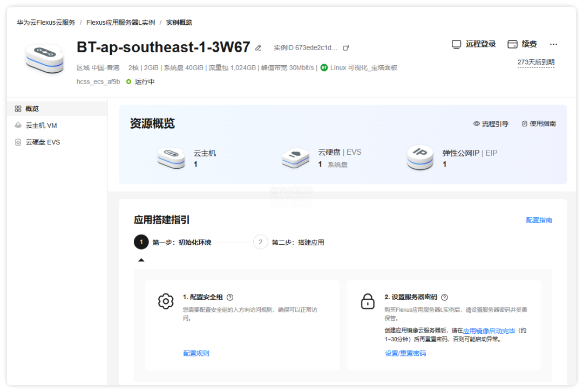583x392 pixels.
Task: Click the document icon for usage guide
Action: [524, 123]
